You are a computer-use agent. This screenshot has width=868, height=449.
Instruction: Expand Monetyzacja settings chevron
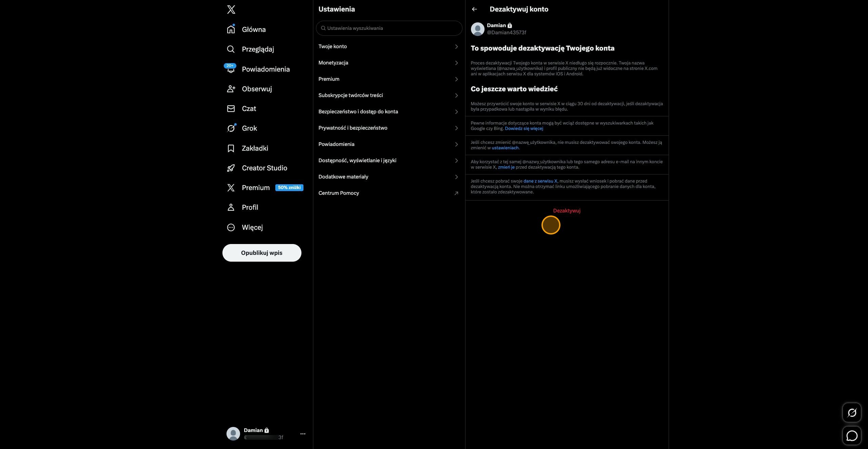(x=456, y=63)
